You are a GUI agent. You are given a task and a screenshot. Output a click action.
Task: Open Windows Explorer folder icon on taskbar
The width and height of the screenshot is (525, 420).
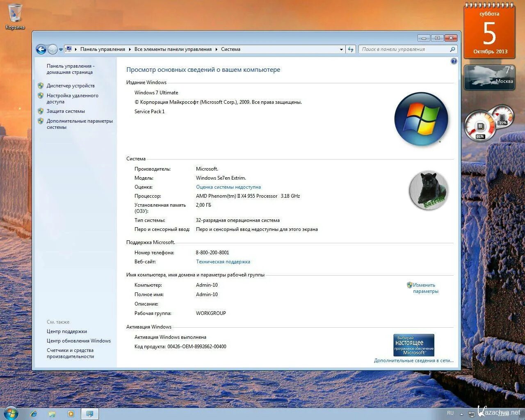tap(52, 414)
